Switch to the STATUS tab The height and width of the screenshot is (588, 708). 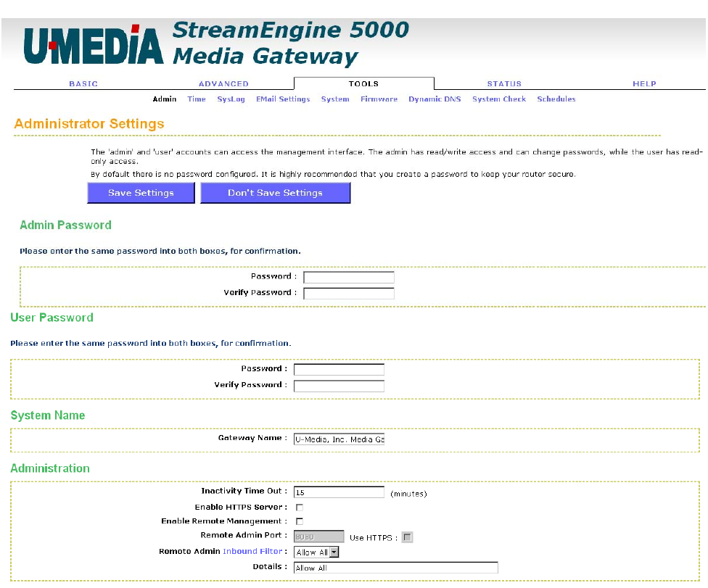(x=504, y=83)
